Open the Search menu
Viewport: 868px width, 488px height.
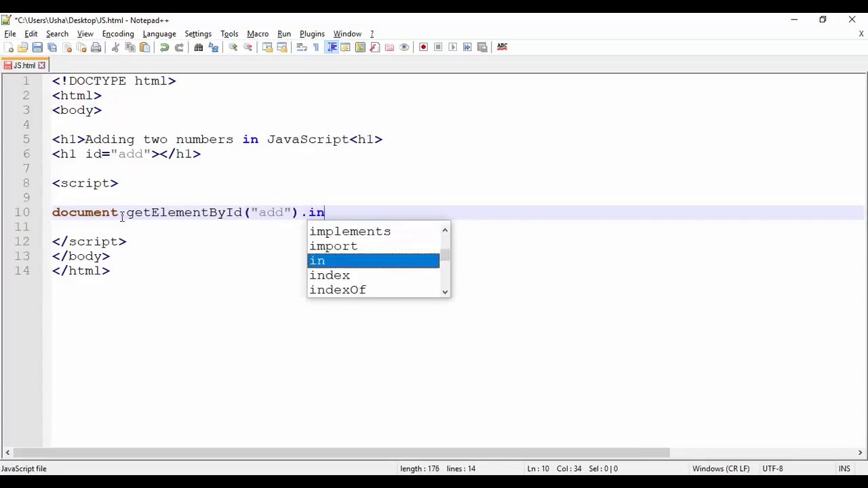click(x=57, y=34)
